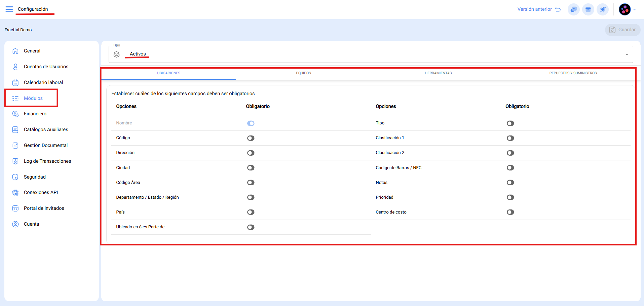Click the Conexiones API gear icon
Screen dimensions: 644x306
15,193
